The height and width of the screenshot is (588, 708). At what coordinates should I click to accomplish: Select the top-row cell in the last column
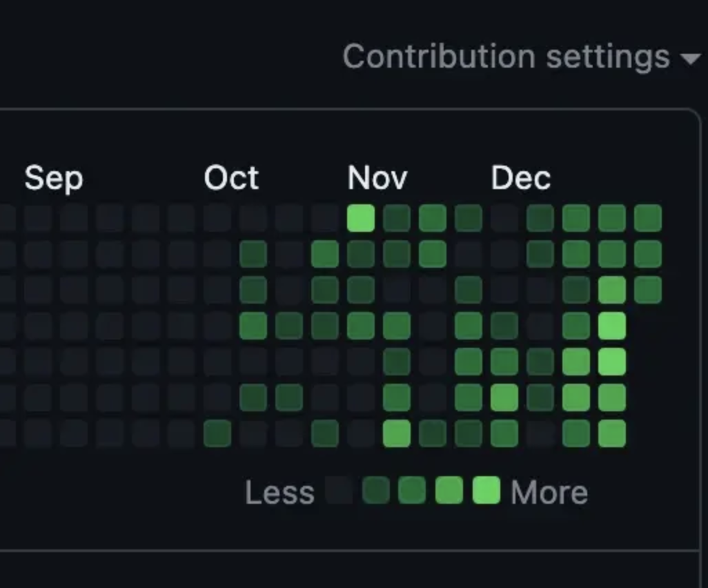(x=648, y=218)
